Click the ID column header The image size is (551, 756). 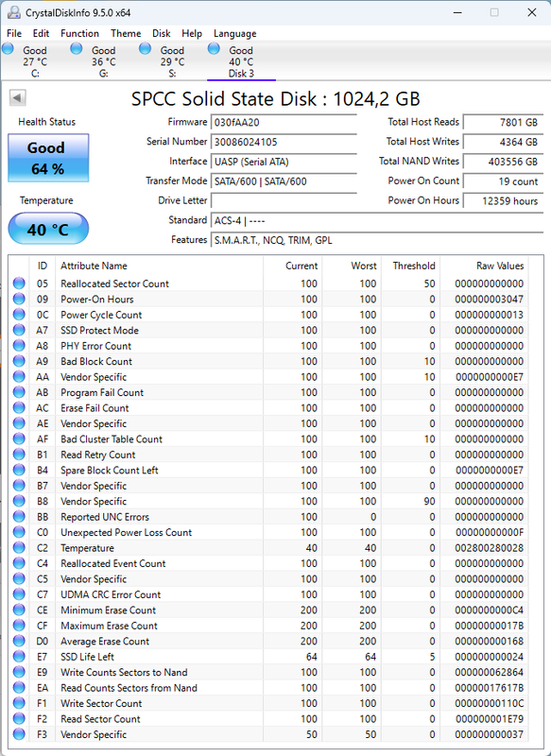(x=43, y=266)
